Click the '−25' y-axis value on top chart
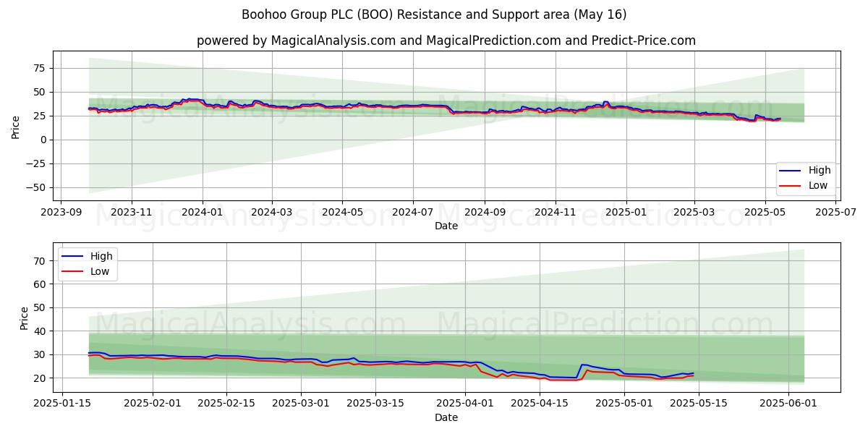 pos(36,163)
